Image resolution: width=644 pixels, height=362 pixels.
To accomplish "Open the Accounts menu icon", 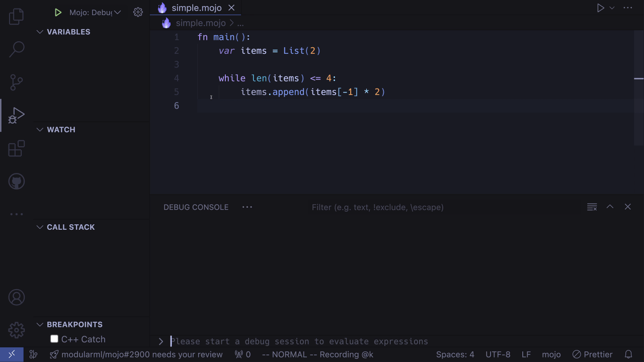I will click(x=17, y=297).
